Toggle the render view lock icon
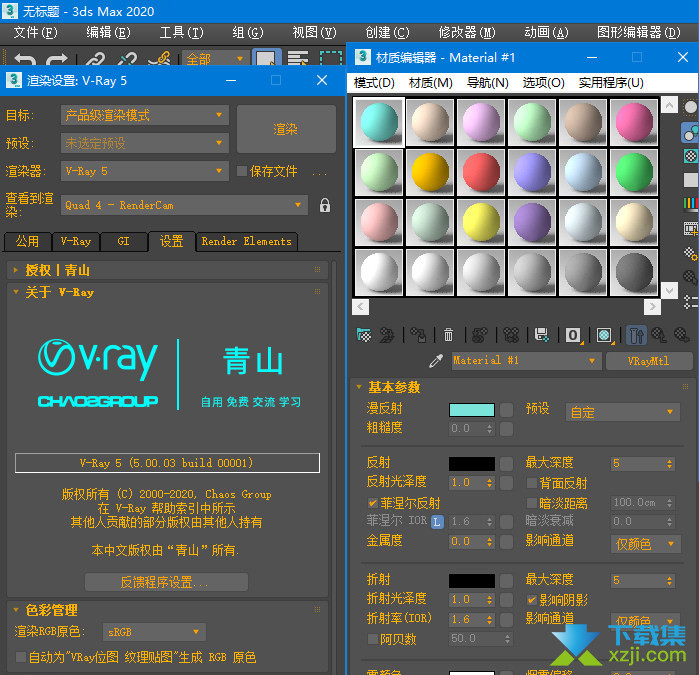Image resolution: width=699 pixels, height=675 pixels. pyautogui.click(x=325, y=205)
